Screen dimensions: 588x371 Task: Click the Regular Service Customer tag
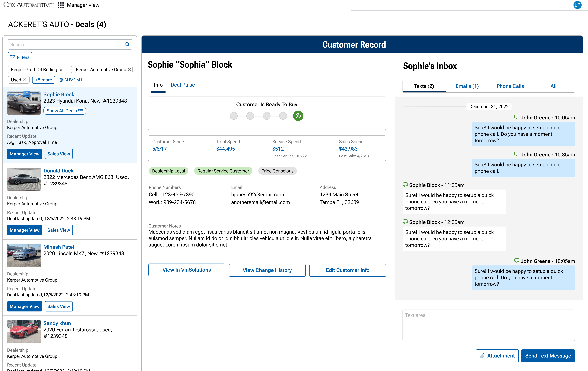pos(223,171)
